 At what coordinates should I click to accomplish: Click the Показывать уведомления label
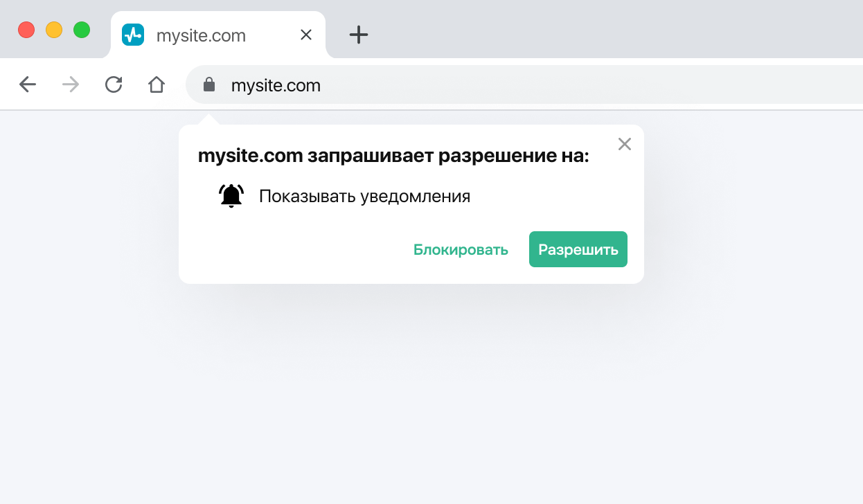364,197
